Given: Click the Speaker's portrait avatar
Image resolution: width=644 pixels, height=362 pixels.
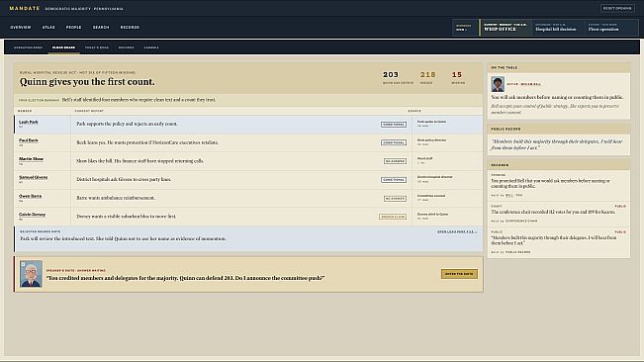Looking at the screenshot, I should pyautogui.click(x=32, y=274).
